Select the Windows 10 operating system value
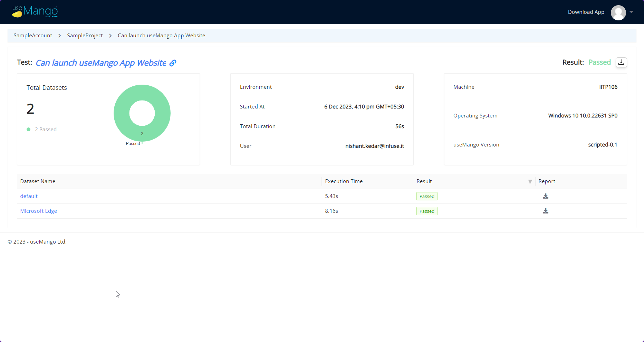The height and width of the screenshot is (342, 644). [583, 116]
